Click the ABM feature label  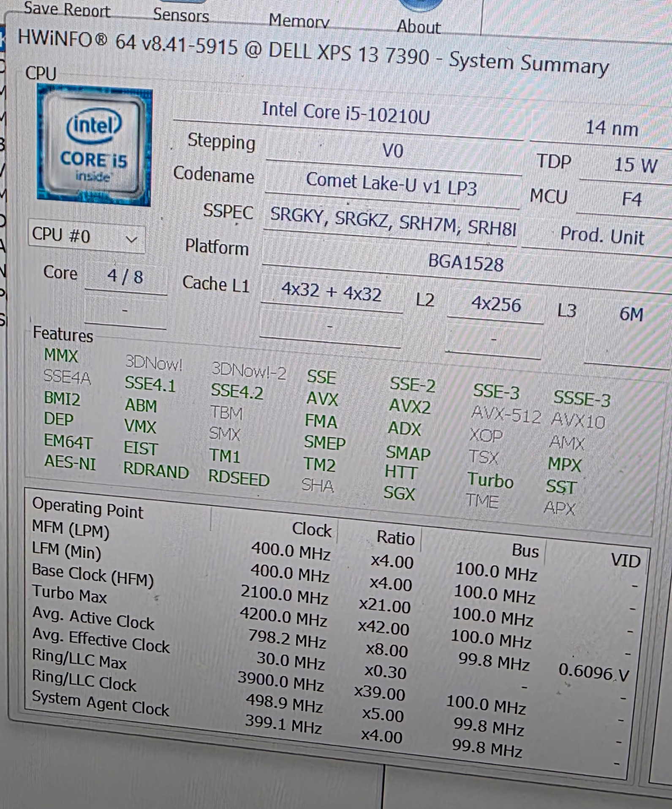(x=141, y=405)
